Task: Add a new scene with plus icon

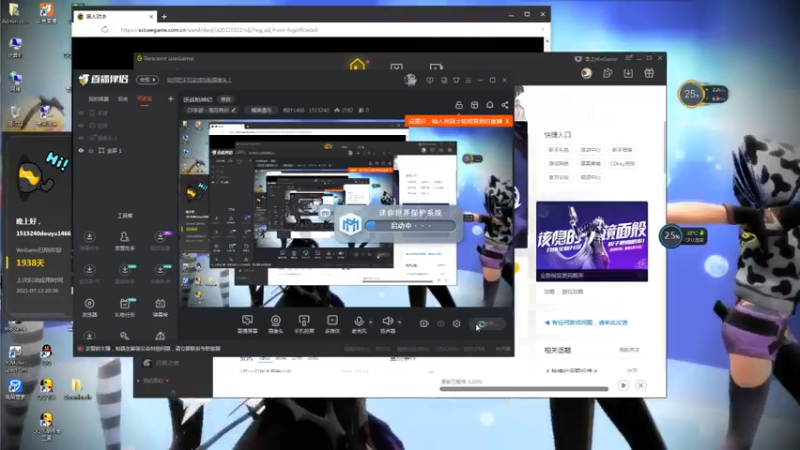Action: [x=170, y=98]
